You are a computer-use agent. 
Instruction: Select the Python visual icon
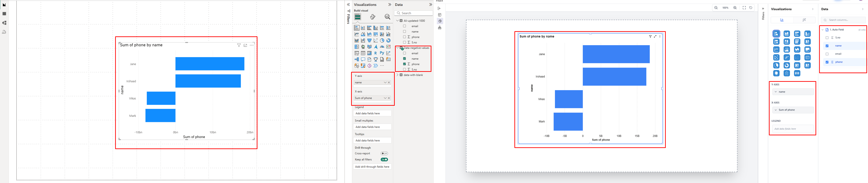click(x=382, y=53)
